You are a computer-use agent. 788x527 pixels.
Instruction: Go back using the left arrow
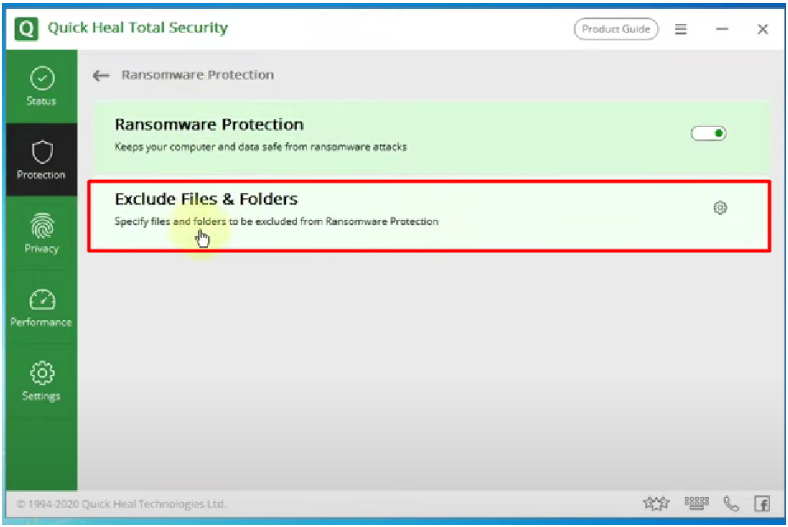(101, 75)
